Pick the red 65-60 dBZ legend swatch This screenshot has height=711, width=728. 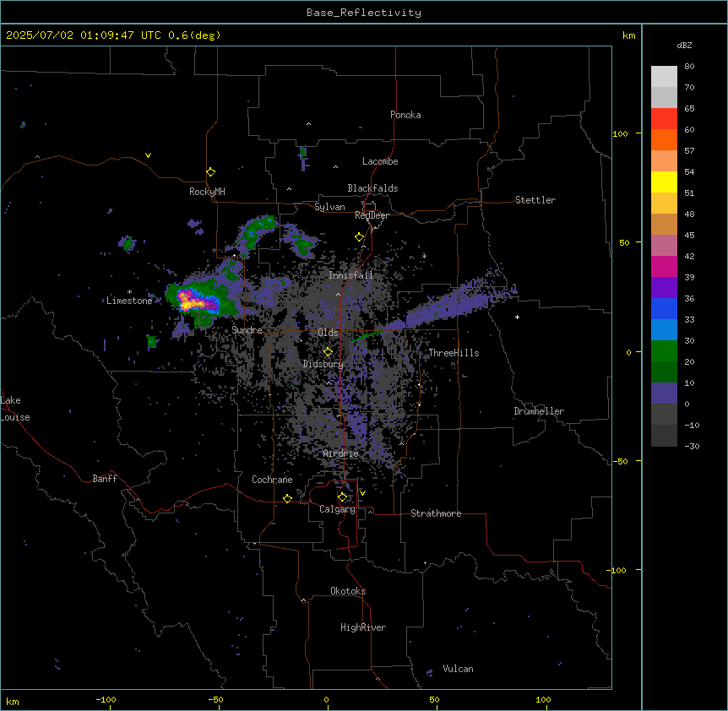point(664,118)
